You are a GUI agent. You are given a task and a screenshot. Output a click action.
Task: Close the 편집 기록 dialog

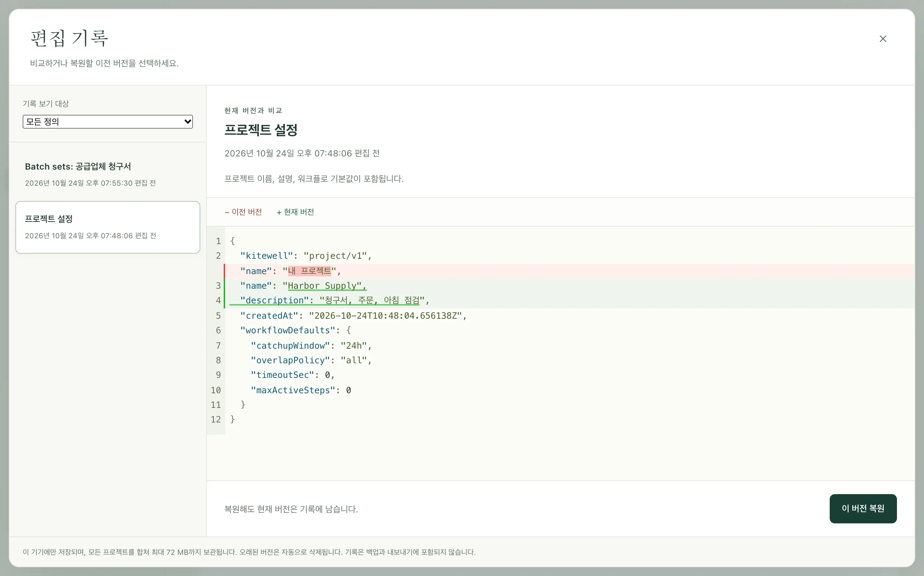pyautogui.click(x=882, y=39)
